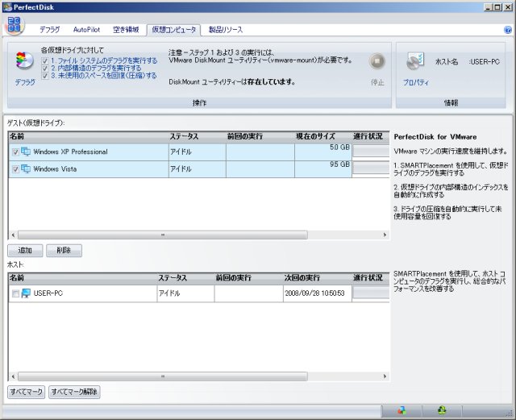Click Windows XP Professional progress bar
The width and height of the screenshot is (516, 420).
371,152
